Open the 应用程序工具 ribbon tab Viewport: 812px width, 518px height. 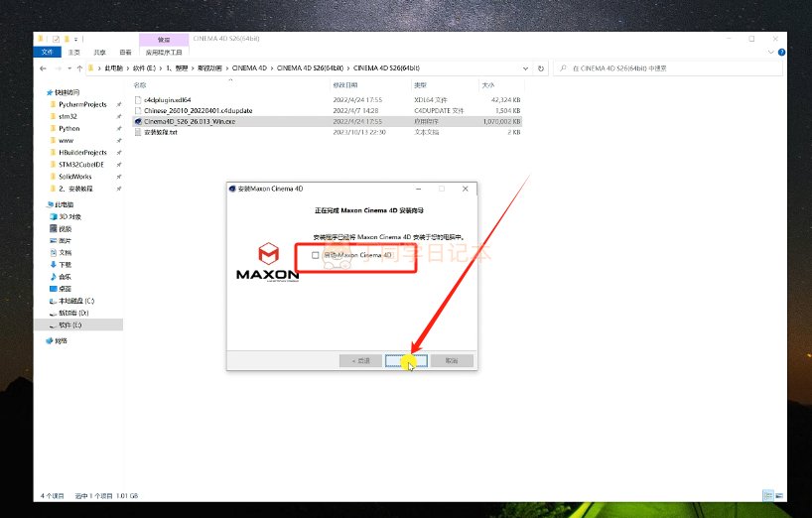pos(164,53)
